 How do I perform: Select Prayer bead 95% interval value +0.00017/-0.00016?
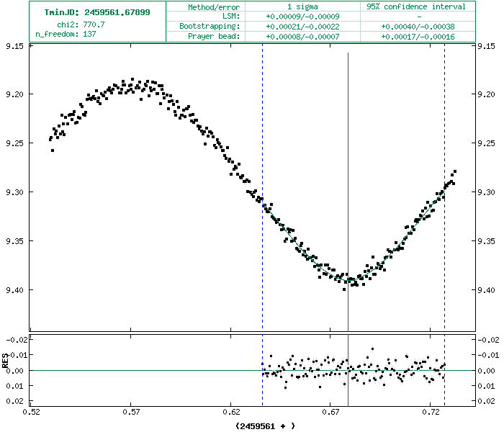point(415,35)
